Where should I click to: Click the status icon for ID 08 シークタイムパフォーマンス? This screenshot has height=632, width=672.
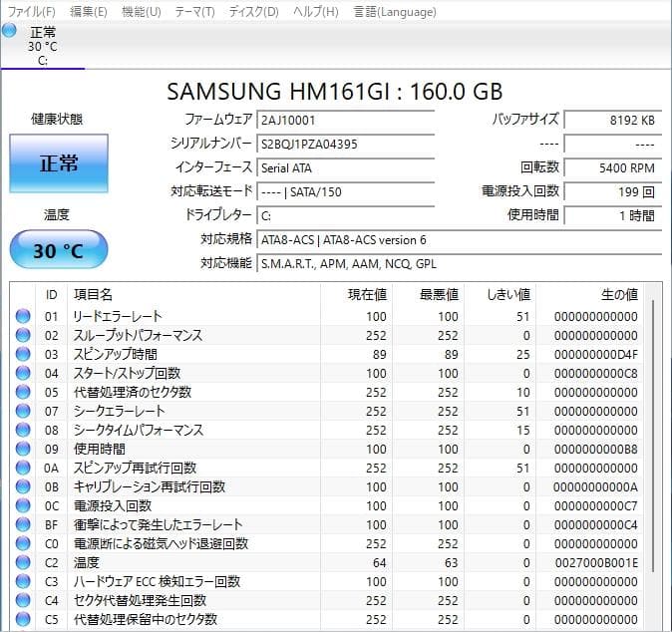(x=23, y=430)
